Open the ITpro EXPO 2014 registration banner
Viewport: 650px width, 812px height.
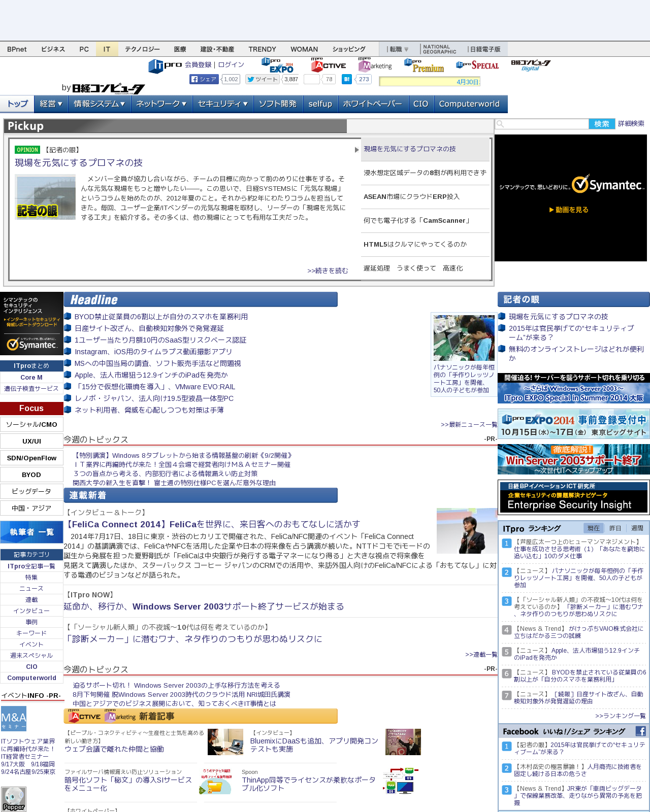(574, 424)
